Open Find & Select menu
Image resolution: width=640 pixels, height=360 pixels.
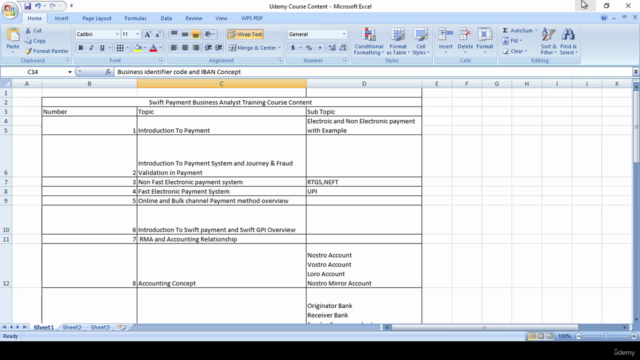pyautogui.click(x=568, y=41)
